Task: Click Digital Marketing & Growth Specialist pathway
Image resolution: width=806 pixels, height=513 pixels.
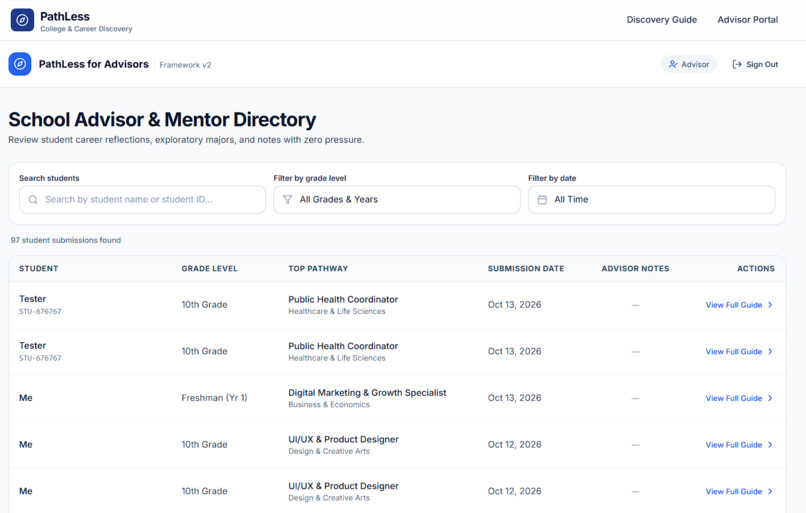Action: click(367, 393)
